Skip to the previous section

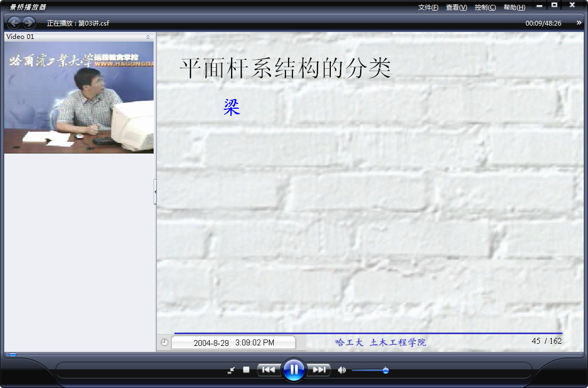(x=268, y=370)
